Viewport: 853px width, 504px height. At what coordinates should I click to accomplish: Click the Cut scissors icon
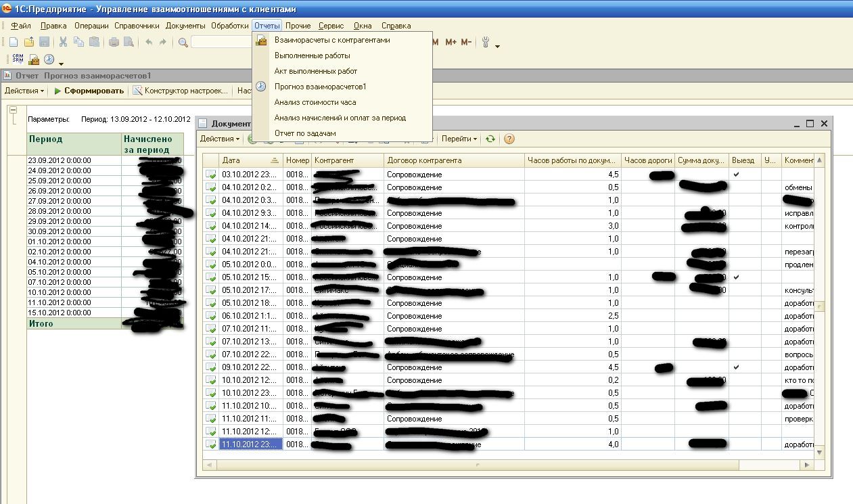64,42
